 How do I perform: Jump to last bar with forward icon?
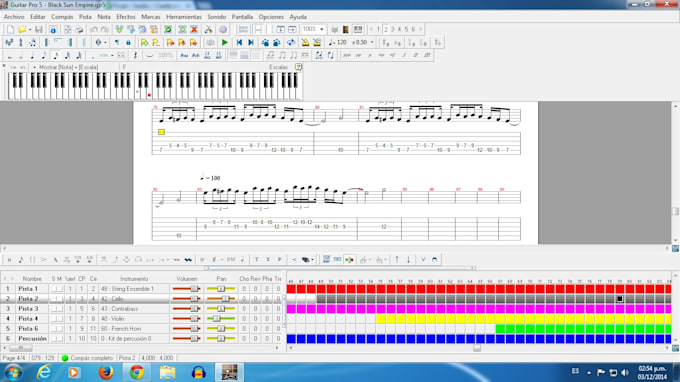[x=251, y=42]
